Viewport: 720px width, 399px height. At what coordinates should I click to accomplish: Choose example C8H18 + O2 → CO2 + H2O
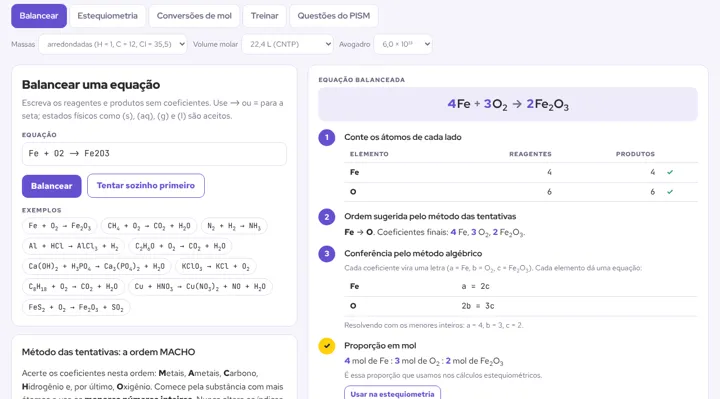click(73, 287)
